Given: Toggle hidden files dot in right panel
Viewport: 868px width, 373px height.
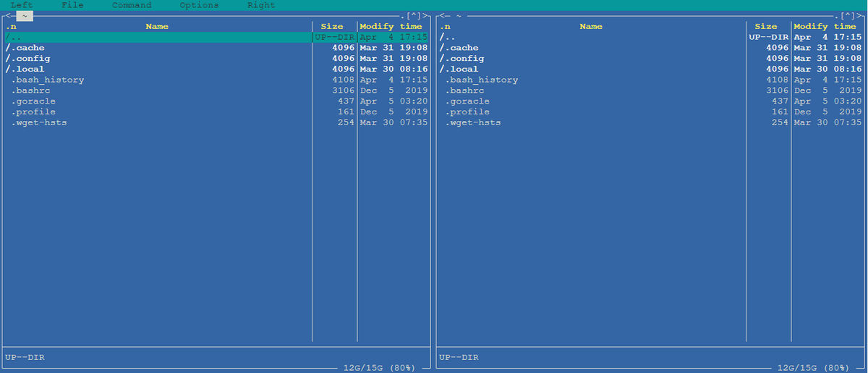Looking at the screenshot, I should pyautogui.click(x=835, y=16).
